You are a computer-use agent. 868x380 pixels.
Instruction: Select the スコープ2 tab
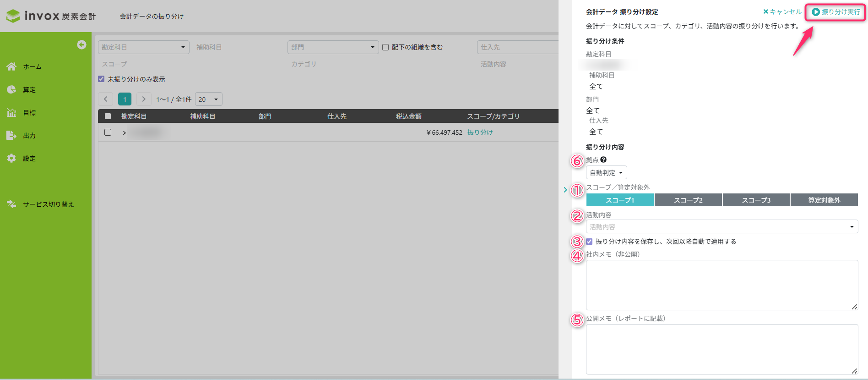[688, 200]
